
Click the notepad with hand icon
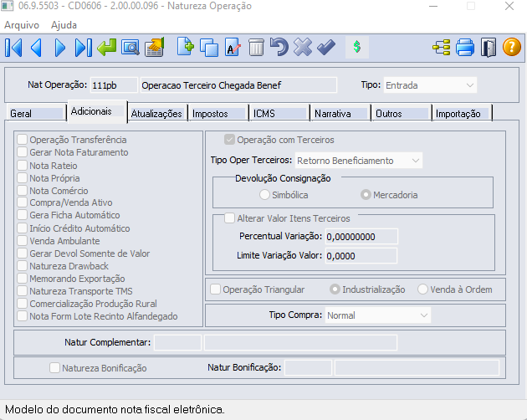[x=154, y=47]
